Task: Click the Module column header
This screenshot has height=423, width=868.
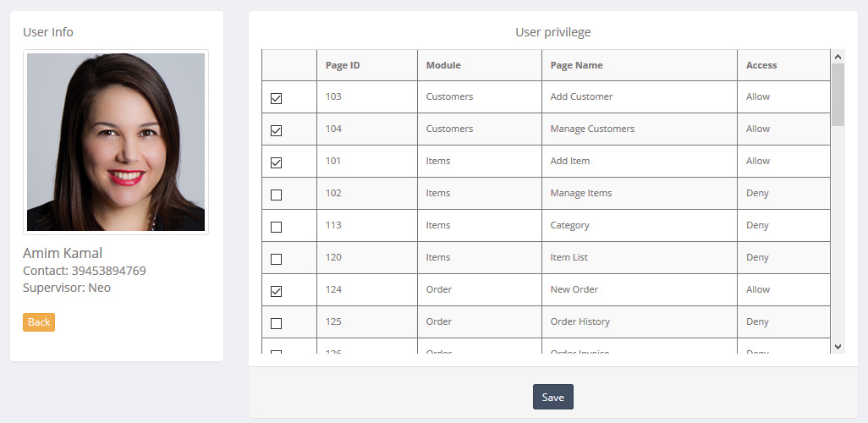Action: pos(443,65)
